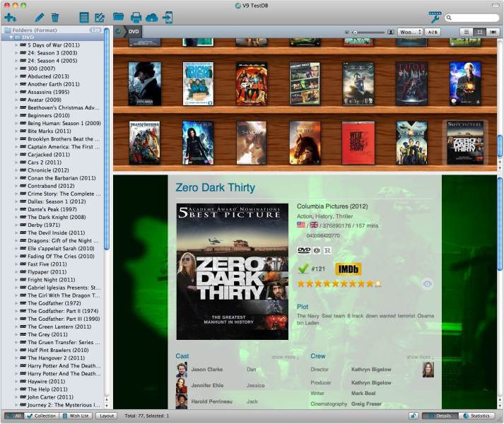This screenshot has height=424, width=504.
Task: Click Jason Clarke's cast photo
Action: point(181,370)
